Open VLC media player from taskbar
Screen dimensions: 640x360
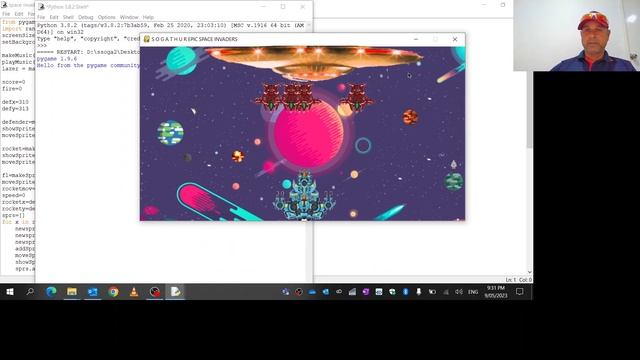[x=134, y=292]
